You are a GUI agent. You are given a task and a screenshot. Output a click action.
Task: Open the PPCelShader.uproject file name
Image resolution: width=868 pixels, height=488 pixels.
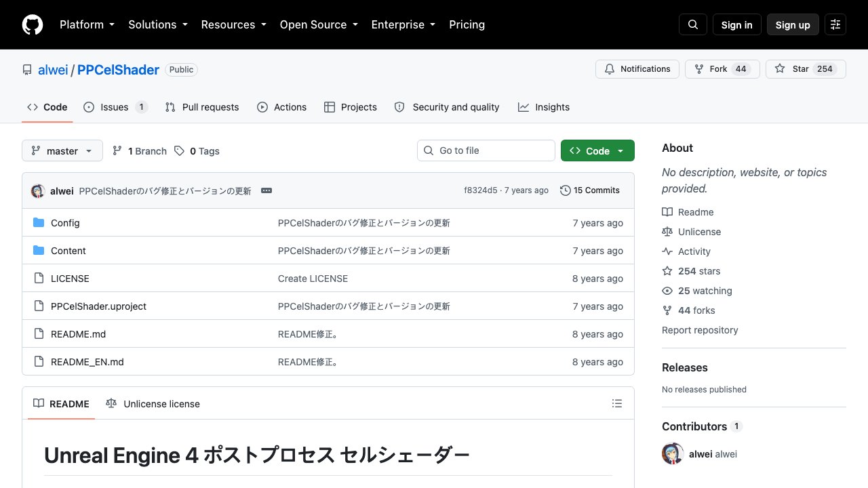(x=98, y=306)
